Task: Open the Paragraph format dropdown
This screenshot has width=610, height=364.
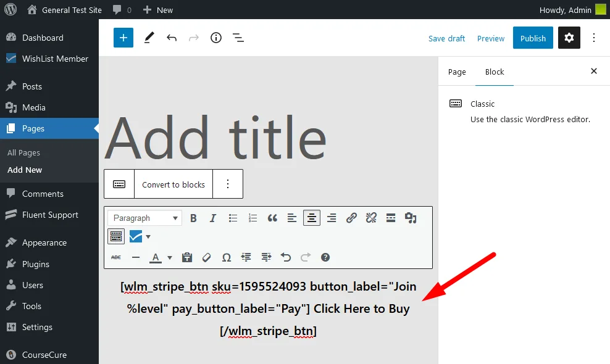Action: pyautogui.click(x=144, y=218)
